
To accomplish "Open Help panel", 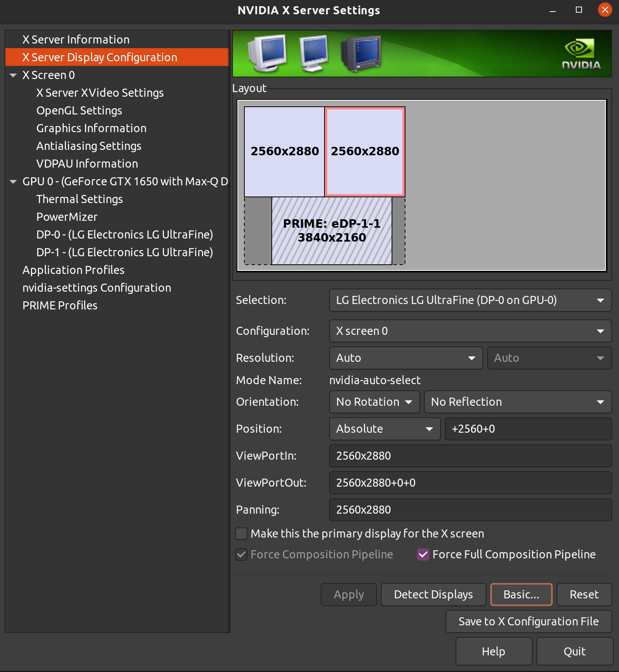I will point(494,651).
